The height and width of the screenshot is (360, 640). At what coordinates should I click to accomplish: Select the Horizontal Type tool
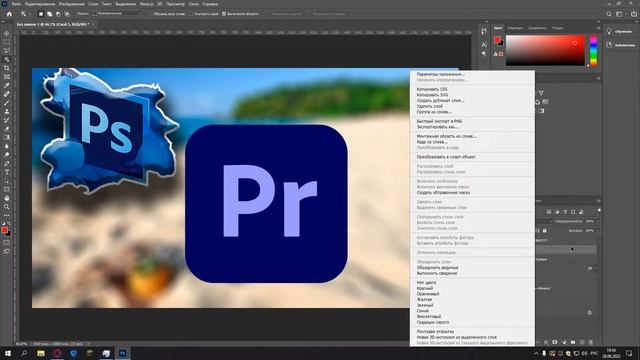[7, 172]
